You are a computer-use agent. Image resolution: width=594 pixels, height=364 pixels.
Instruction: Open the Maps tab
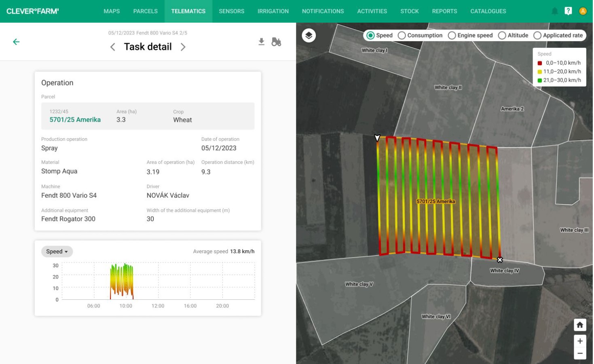(112, 11)
